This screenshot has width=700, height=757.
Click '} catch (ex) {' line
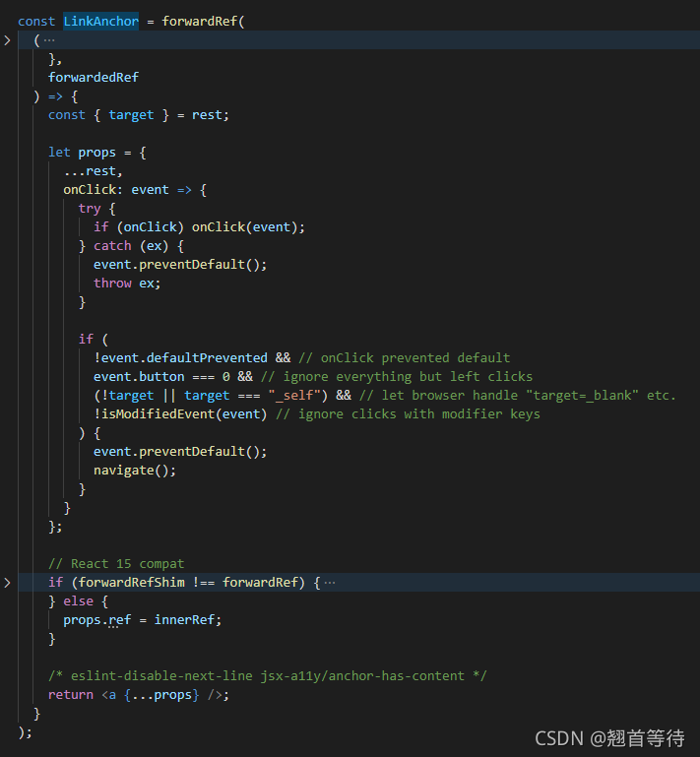(131, 246)
